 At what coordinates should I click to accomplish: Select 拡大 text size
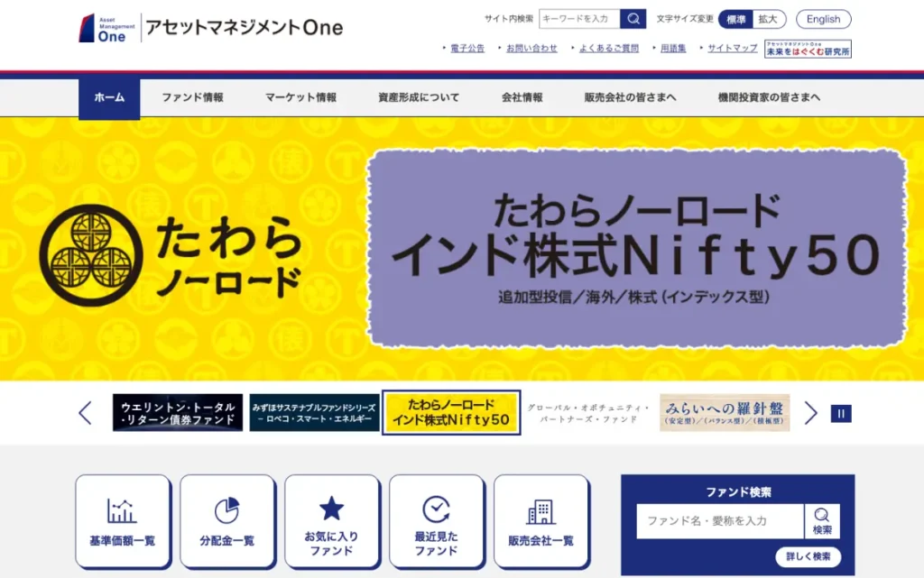tap(769, 20)
